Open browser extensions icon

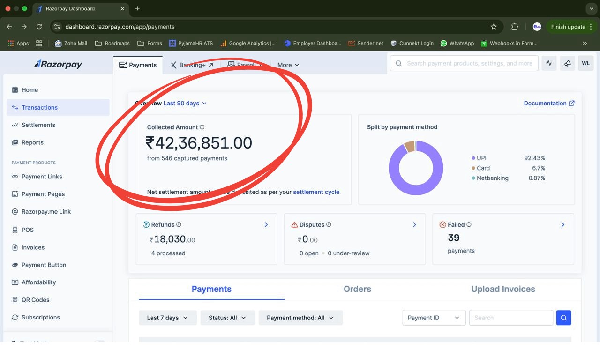(x=515, y=27)
